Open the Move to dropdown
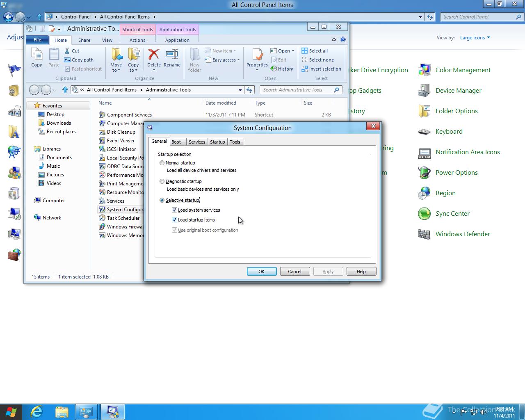The width and height of the screenshot is (525, 420). click(x=116, y=68)
